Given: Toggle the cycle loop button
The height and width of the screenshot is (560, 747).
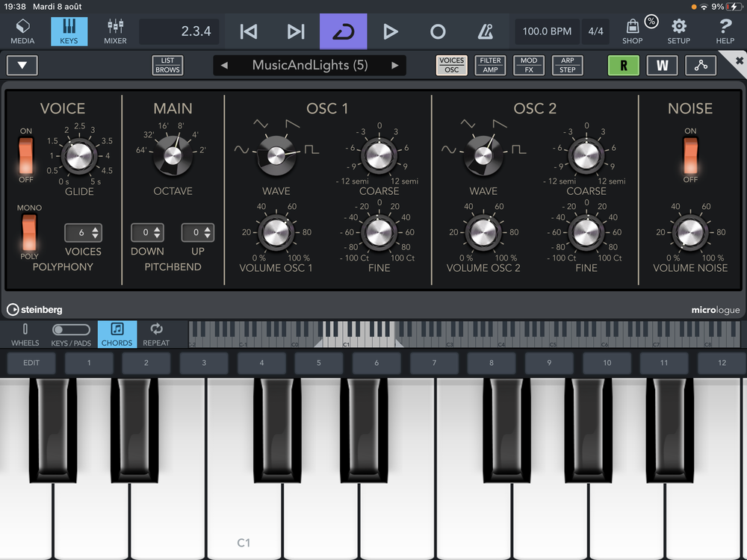Looking at the screenshot, I should click(x=343, y=31).
